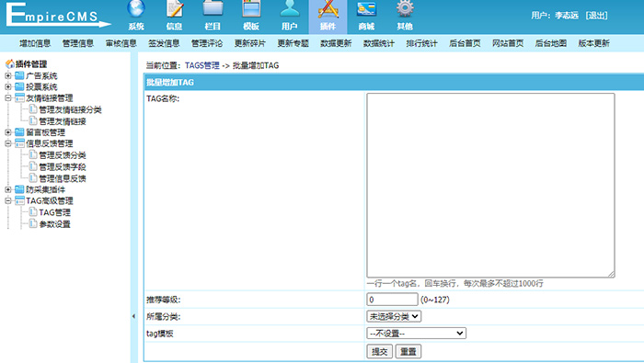The width and height of the screenshot is (644, 363).
Task: Open the tag模板 dropdown
Action: pos(416,333)
